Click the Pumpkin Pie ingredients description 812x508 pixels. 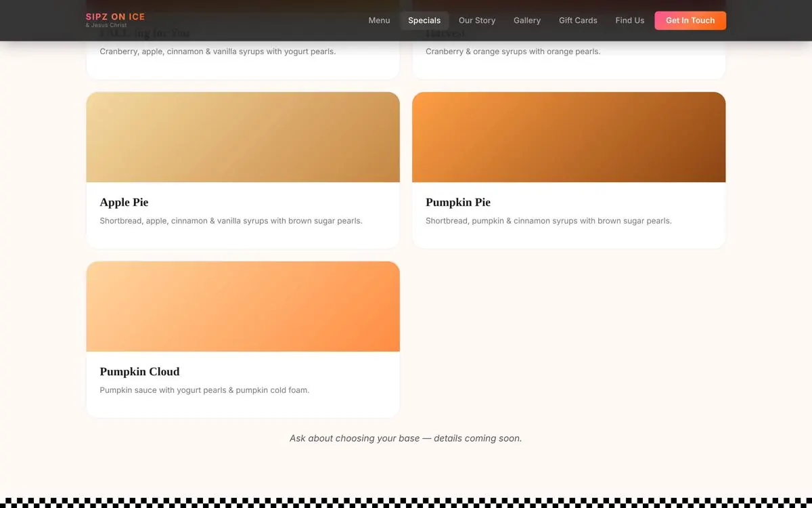point(549,221)
